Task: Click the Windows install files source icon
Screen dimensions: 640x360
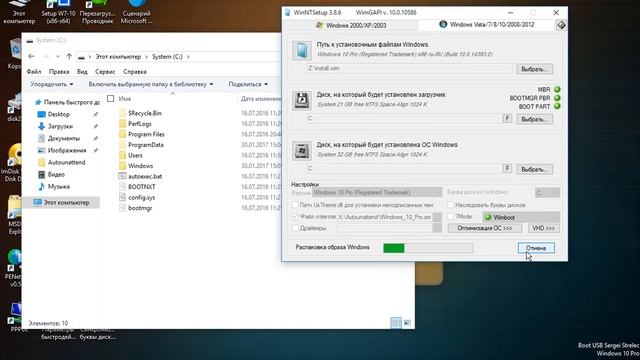Action: [x=302, y=50]
